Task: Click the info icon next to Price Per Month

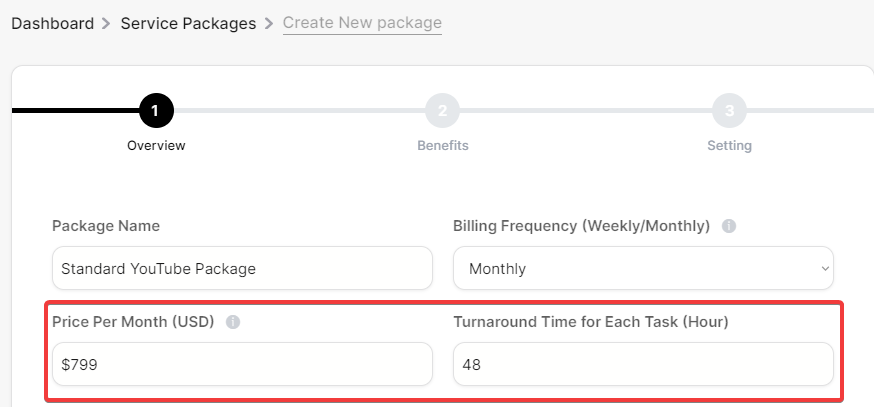Action: [x=233, y=322]
